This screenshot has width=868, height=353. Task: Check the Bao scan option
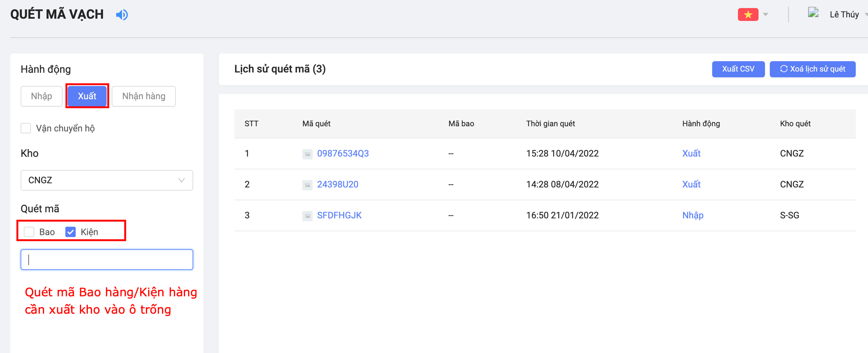[29, 232]
